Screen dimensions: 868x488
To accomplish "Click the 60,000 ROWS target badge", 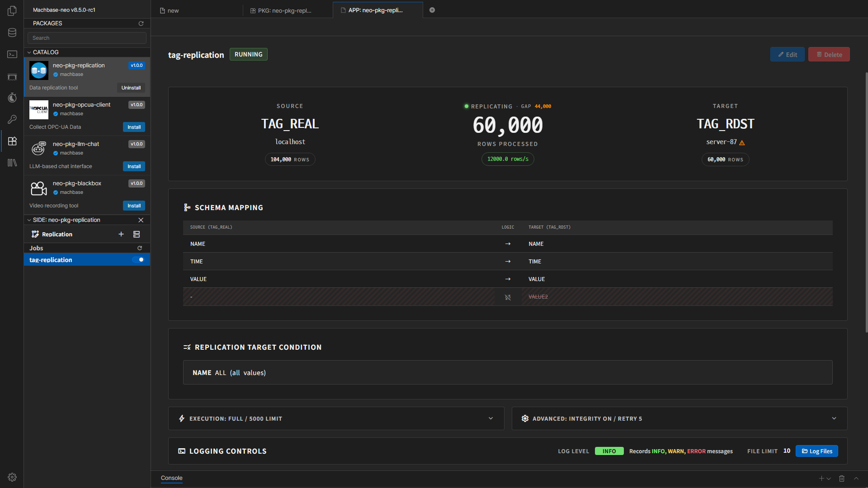I will click(725, 160).
